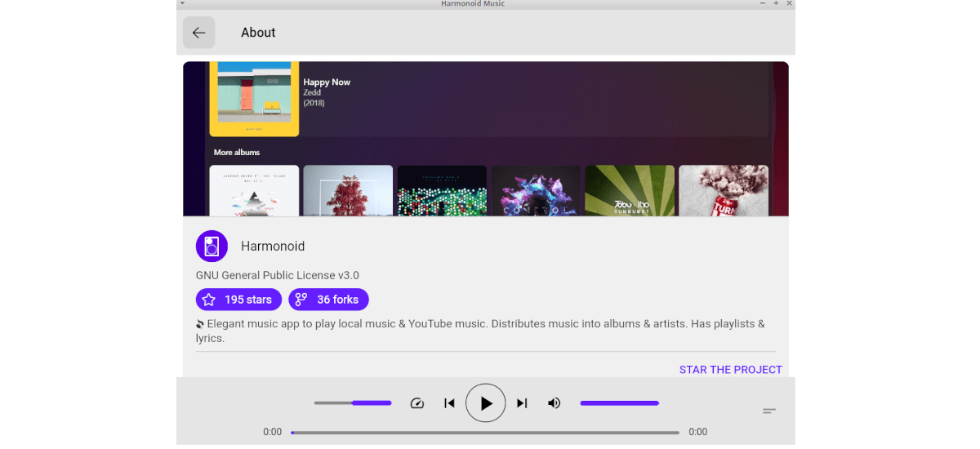Open the now playing queue icon

point(769,411)
